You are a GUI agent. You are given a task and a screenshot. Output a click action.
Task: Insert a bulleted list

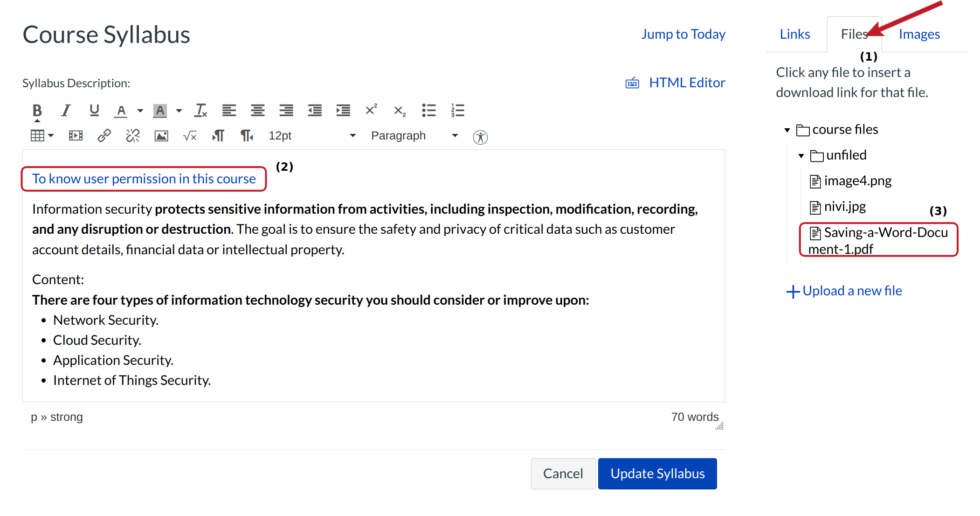click(x=428, y=111)
